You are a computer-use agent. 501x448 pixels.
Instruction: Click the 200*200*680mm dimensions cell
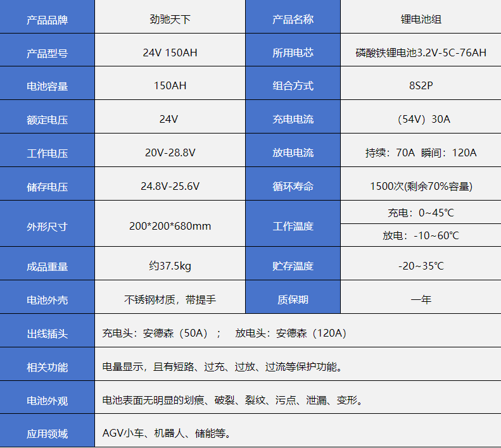pos(170,226)
